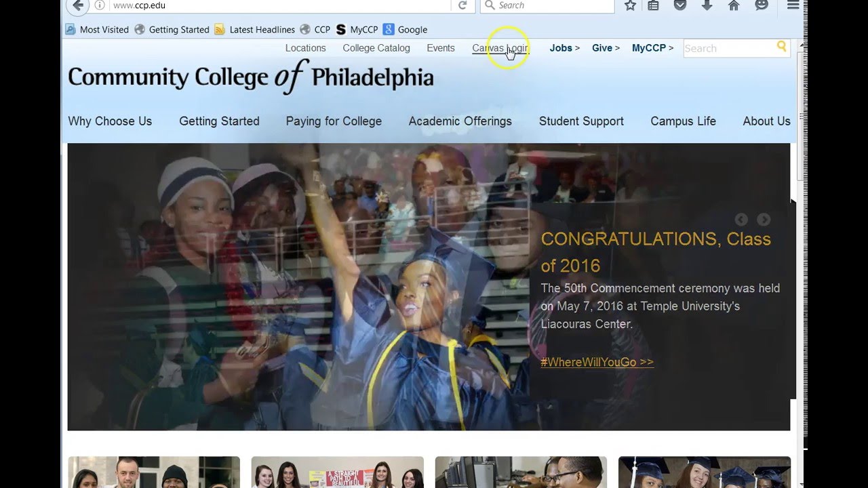Click the website Search input field

point(730,48)
